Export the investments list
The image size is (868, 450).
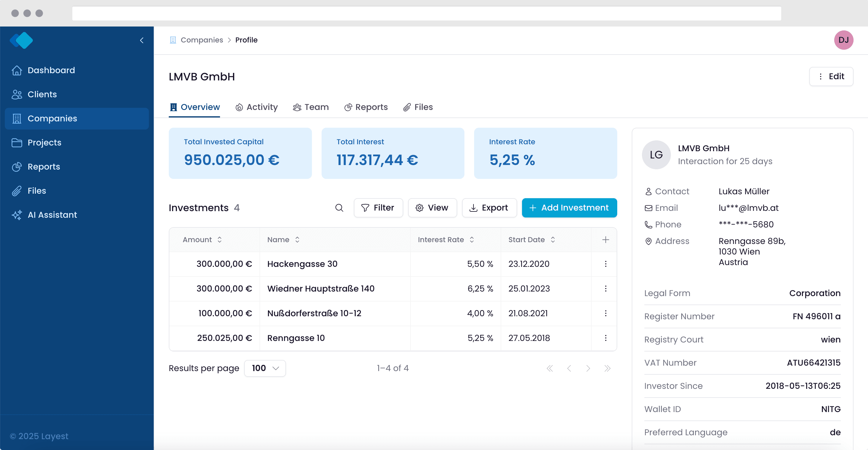tap(489, 208)
